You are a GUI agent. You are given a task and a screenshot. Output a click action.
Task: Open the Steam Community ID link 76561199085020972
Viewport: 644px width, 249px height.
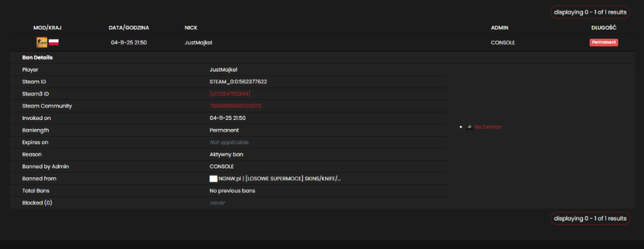pos(235,106)
